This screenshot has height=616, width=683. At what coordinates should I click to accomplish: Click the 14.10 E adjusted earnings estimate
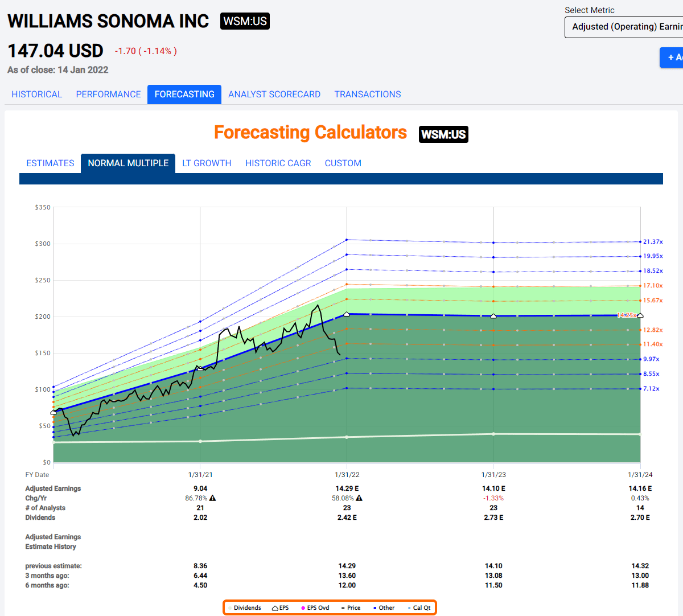pyautogui.click(x=493, y=488)
